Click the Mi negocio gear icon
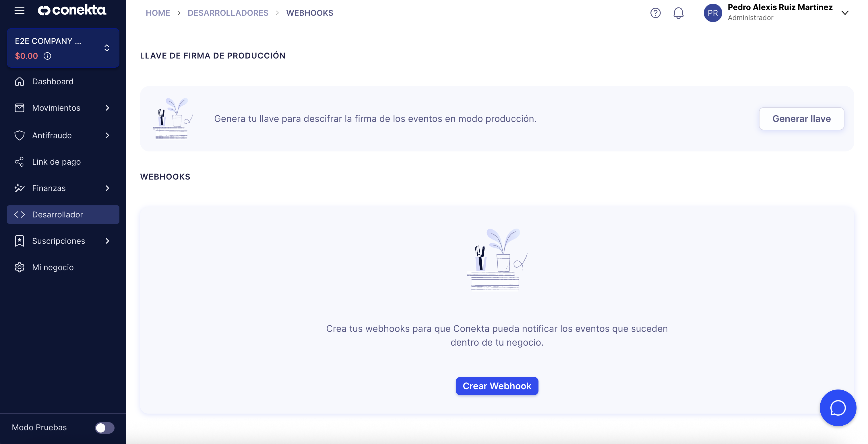The height and width of the screenshot is (444, 868). (x=20, y=267)
